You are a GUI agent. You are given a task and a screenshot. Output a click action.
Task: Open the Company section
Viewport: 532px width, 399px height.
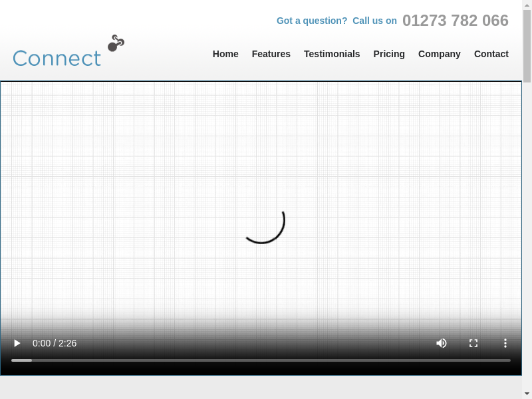(x=439, y=54)
